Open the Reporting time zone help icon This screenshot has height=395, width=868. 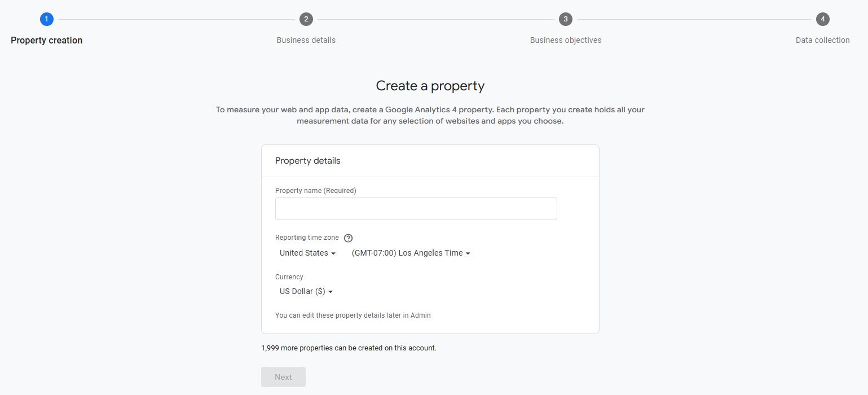(348, 238)
